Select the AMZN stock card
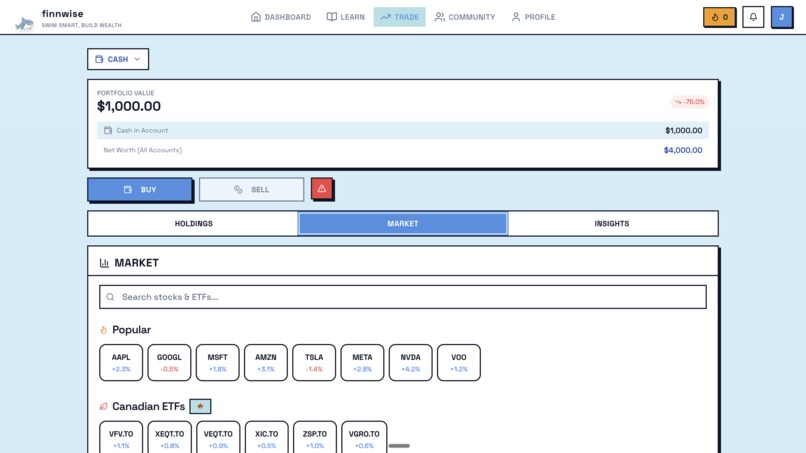This screenshot has width=806, height=453. pyautogui.click(x=266, y=363)
